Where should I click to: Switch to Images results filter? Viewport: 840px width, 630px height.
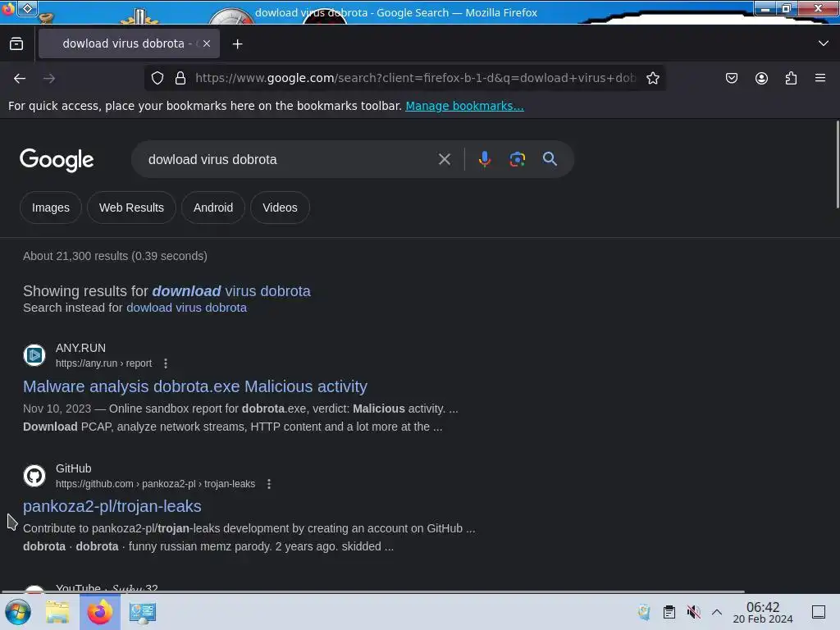click(x=50, y=208)
